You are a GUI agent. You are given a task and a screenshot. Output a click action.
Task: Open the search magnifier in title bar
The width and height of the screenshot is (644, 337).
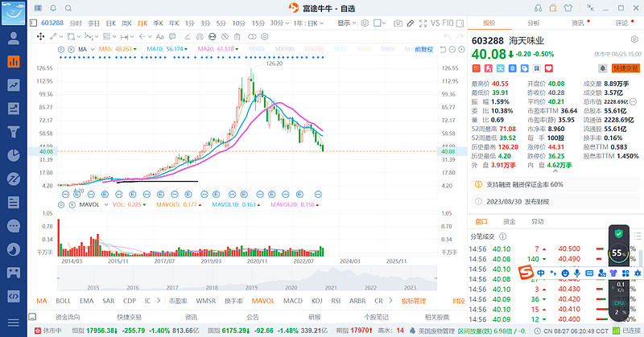pos(68,8)
